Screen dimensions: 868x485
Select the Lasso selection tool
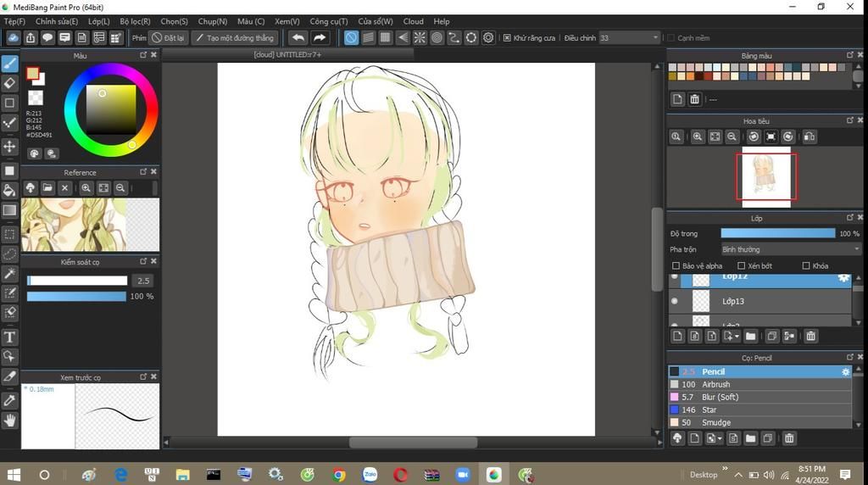pos(9,254)
